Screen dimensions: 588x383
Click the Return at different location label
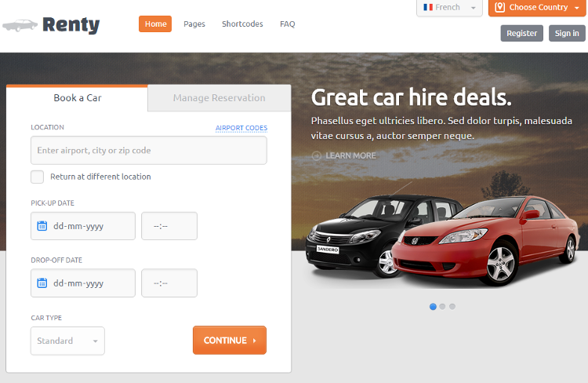coord(100,177)
